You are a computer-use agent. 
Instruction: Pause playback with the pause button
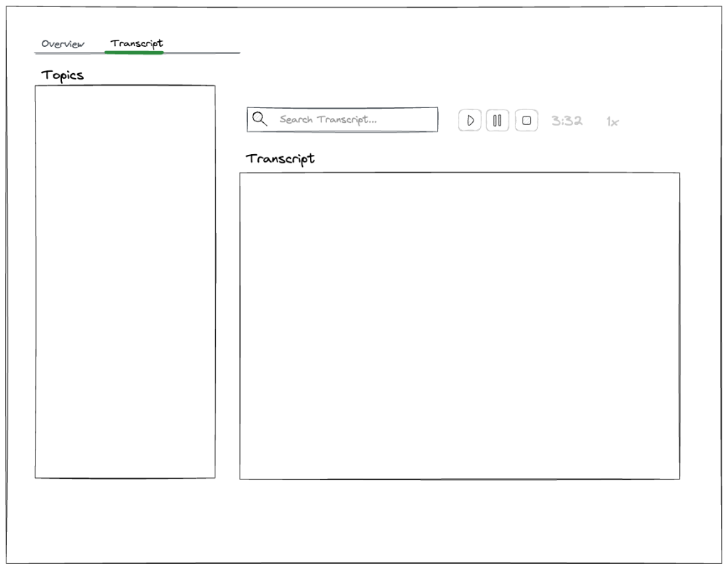497,121
